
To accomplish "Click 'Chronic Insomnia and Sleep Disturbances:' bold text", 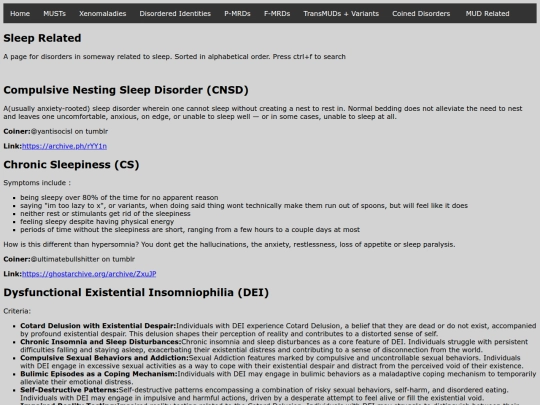I will tap(101, 342).
